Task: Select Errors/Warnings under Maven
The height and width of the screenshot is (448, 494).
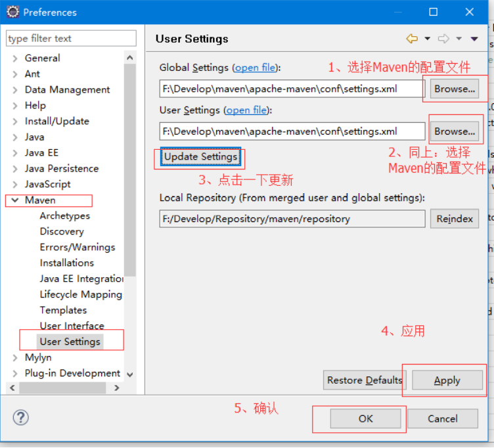Action: pos(78,247)
